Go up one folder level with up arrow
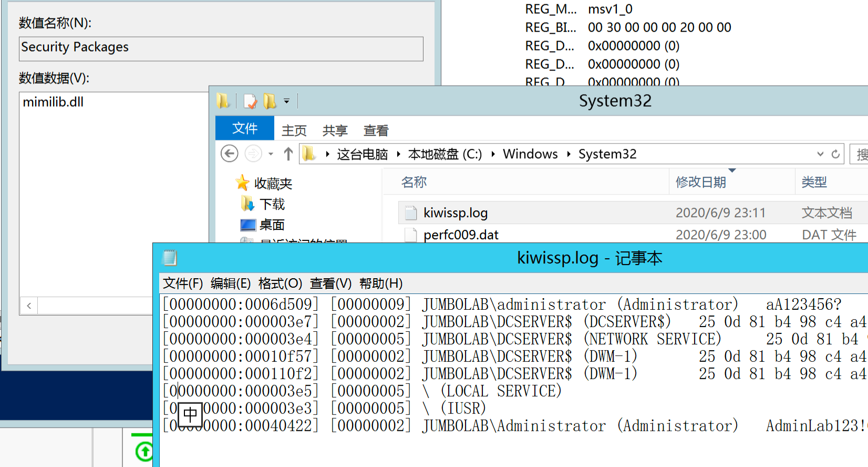The width and height of the screenshot is (868, 467). (288, 154)
